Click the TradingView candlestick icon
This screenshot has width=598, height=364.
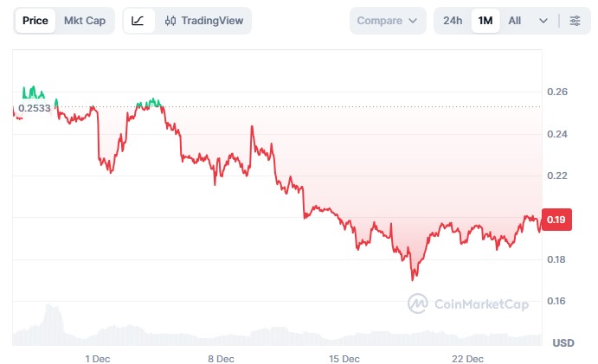170,21
